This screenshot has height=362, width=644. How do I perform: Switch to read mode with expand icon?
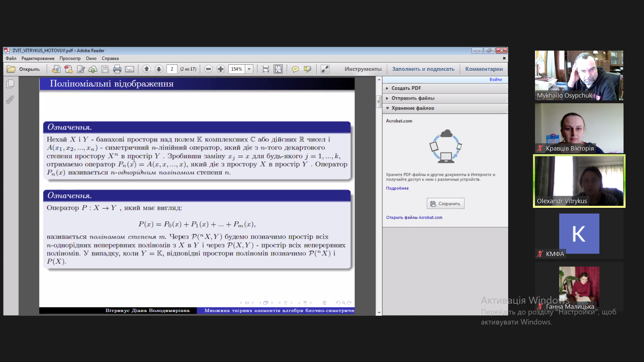325,69
